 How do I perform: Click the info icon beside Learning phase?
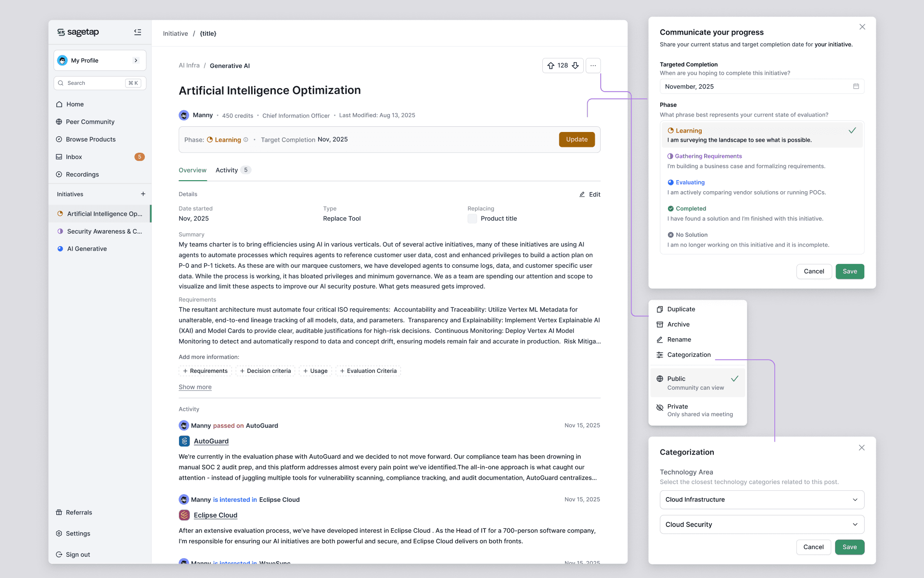[246, 140]
